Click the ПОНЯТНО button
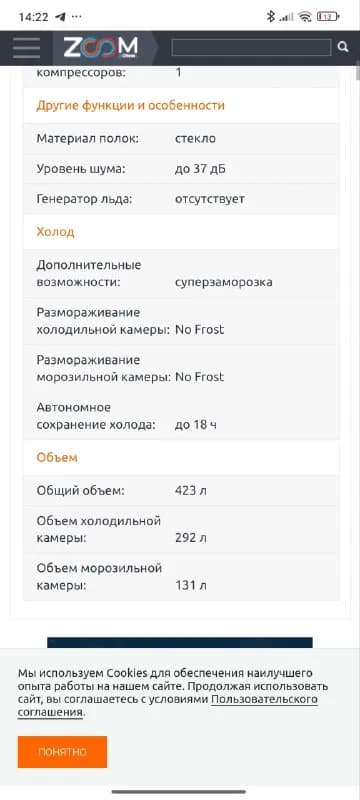 coord(62,752)
